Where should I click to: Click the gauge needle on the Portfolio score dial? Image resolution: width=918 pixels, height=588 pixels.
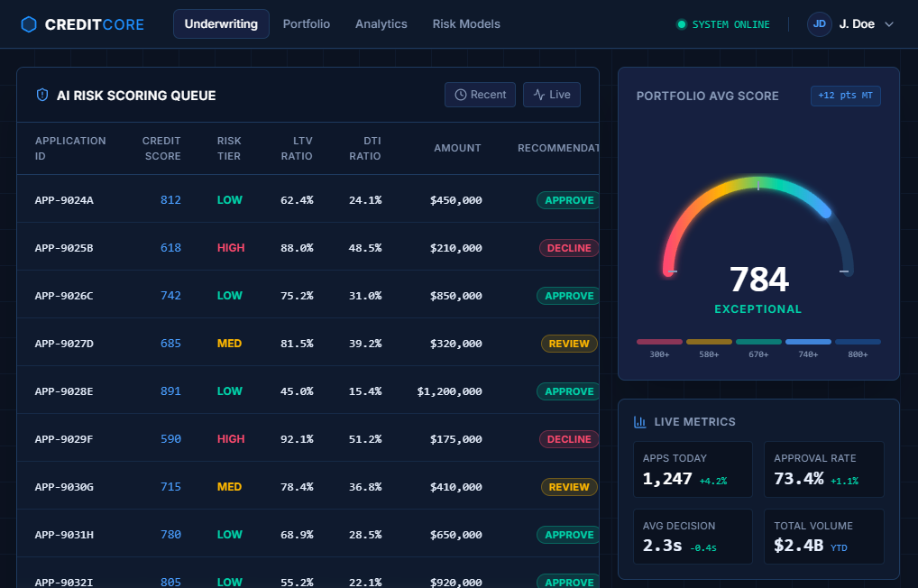click(760, 187)
